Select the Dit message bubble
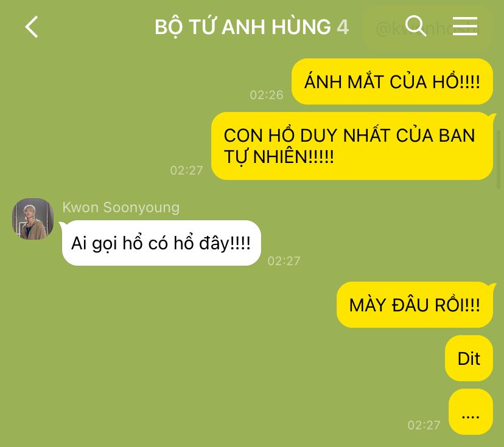The width and height of the screenshot is (504, 447). point(469,358)
